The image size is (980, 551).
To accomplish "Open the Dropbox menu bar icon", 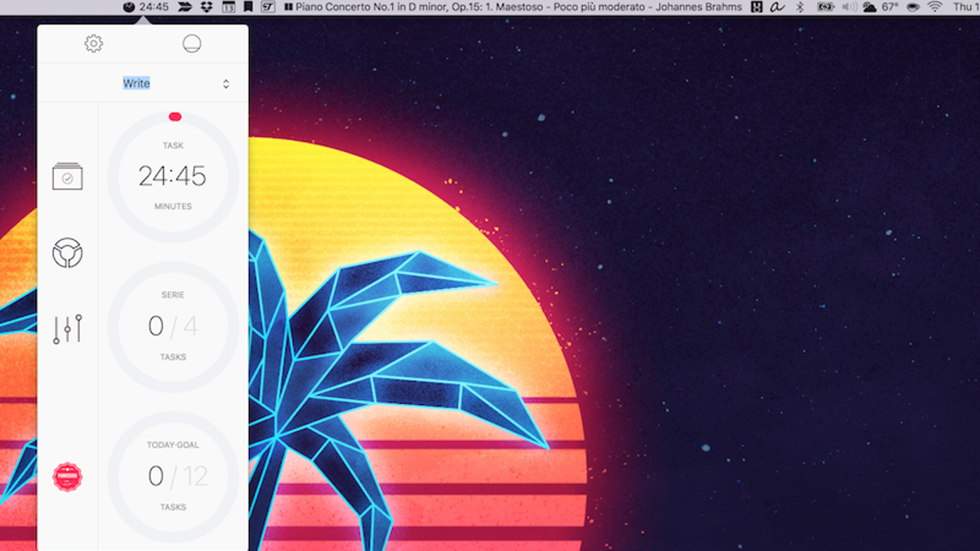I will pyautogui.click(x=207, y=7).
